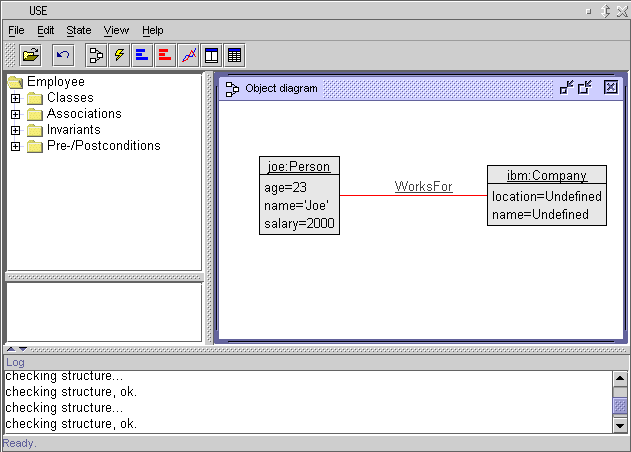Open class extent table view icon
Image resolution: width=631 pixels, height=452 pixels.
pyautogui.click(x=234, y=55)
